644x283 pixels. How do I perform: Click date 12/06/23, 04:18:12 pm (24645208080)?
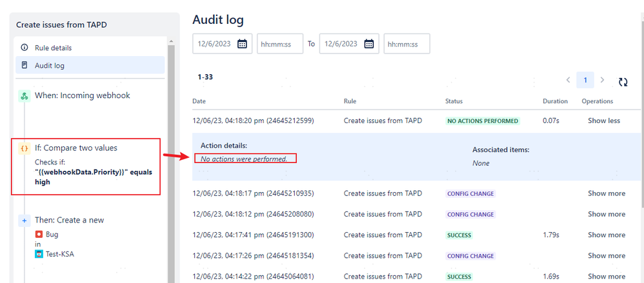point(253,214)
